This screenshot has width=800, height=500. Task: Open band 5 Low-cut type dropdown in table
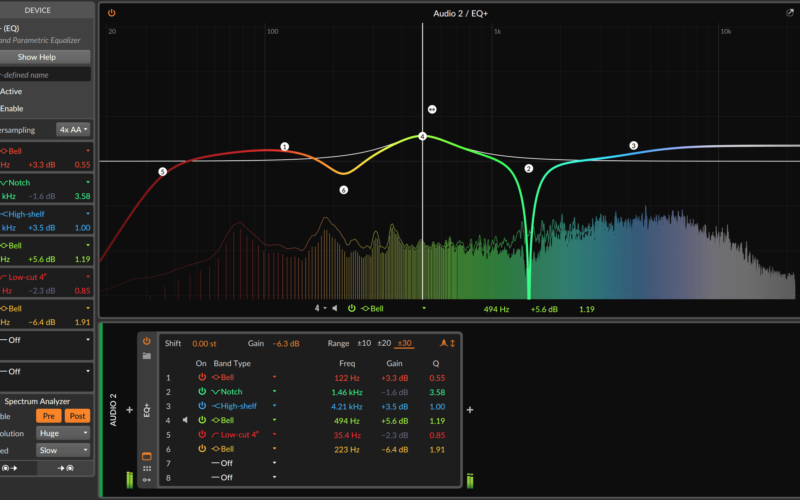point(274,435)
